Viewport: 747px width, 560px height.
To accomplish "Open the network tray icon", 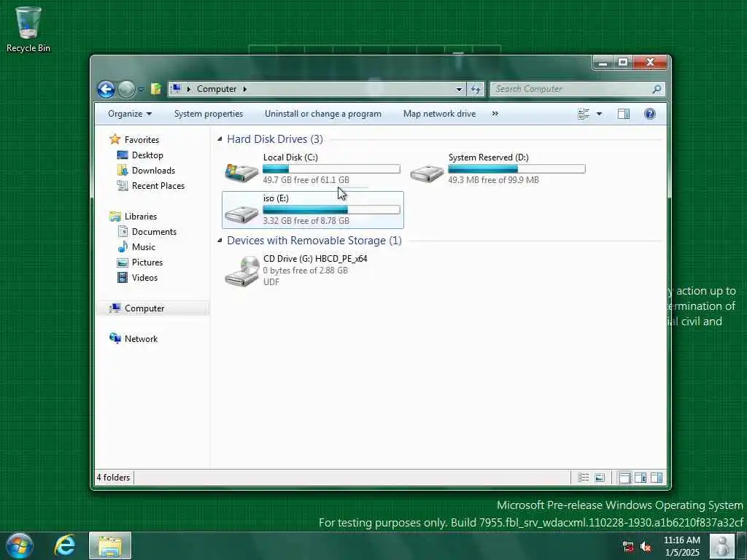I will [628, 547].
